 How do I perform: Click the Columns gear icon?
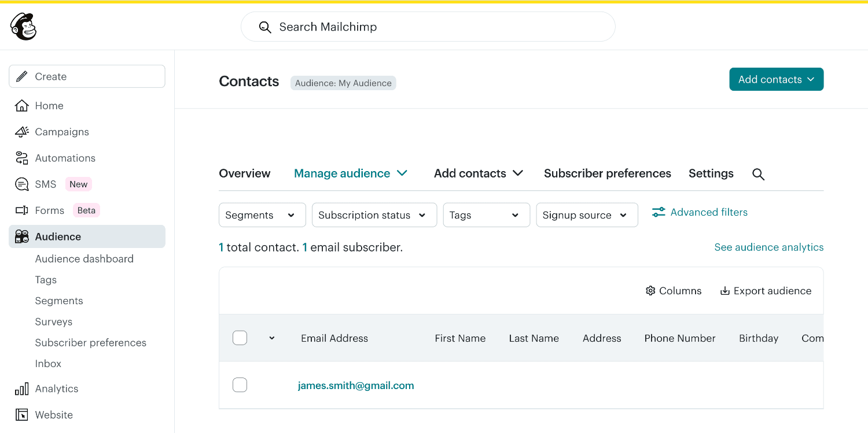click(x=650, y=291)
